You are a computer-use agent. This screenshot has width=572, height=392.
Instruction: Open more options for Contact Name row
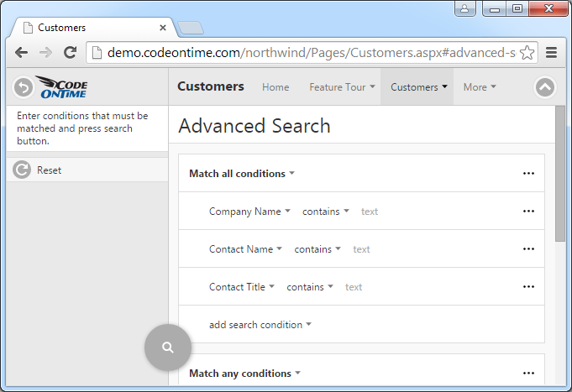528,249
